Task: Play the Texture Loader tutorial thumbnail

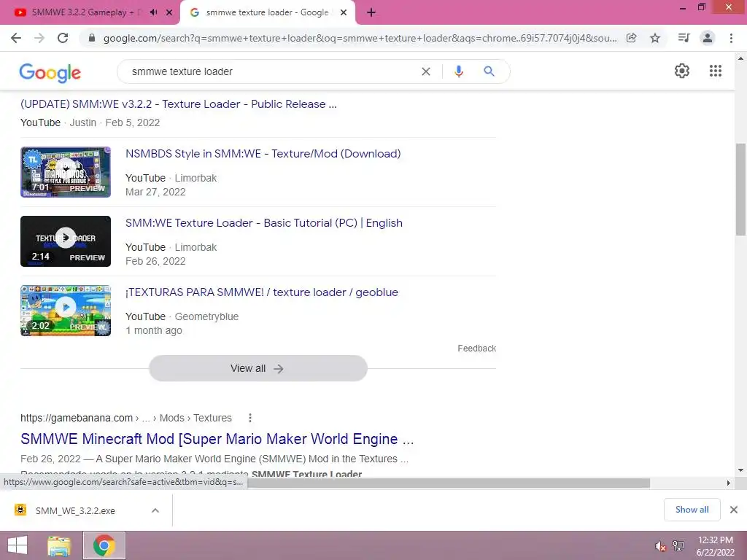Action: point(66,241)
